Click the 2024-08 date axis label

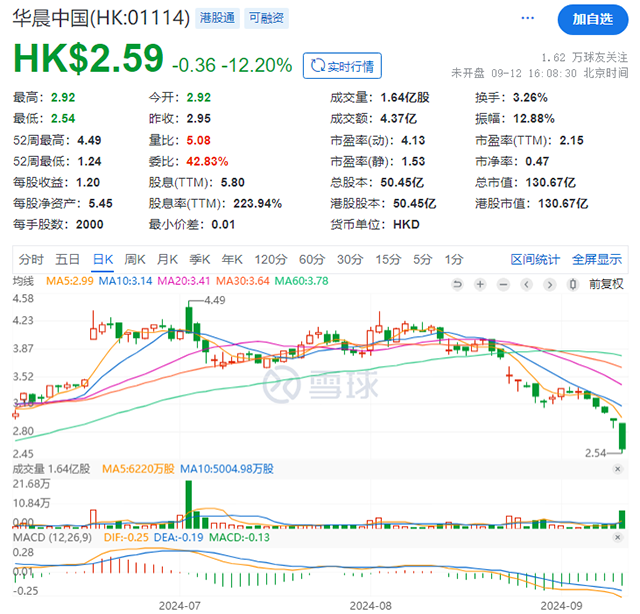pos(370,606)
